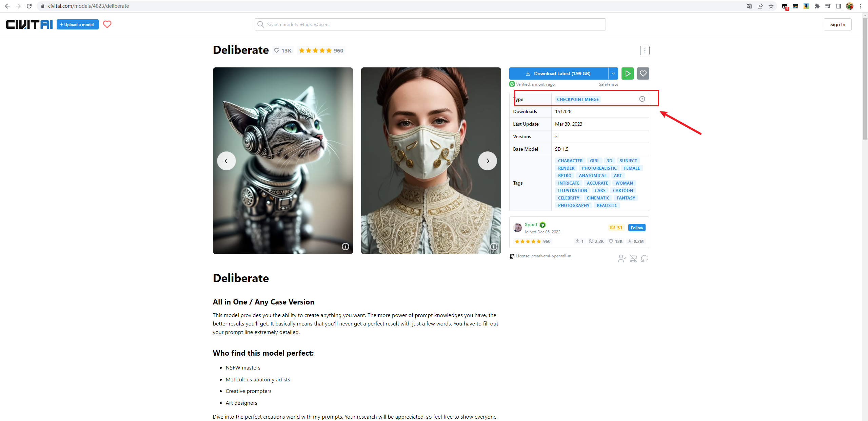Click the verified shield icon

point(512,84)
